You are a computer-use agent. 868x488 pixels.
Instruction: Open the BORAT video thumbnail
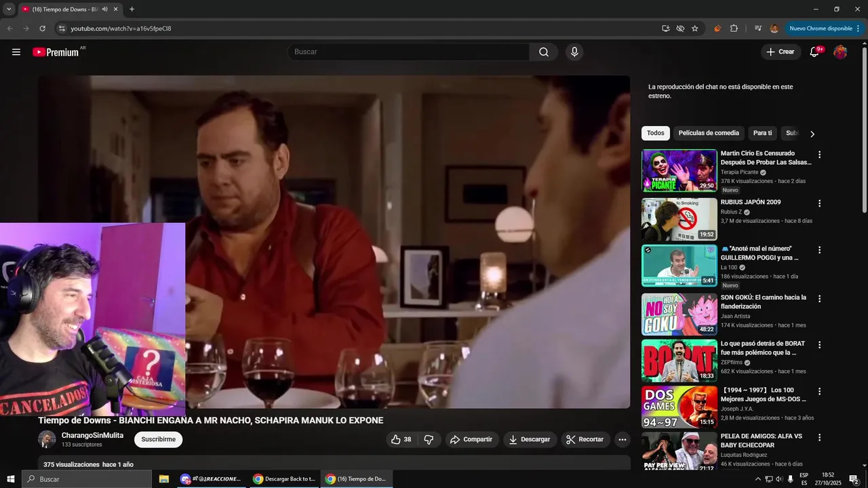tap(679, 361)
